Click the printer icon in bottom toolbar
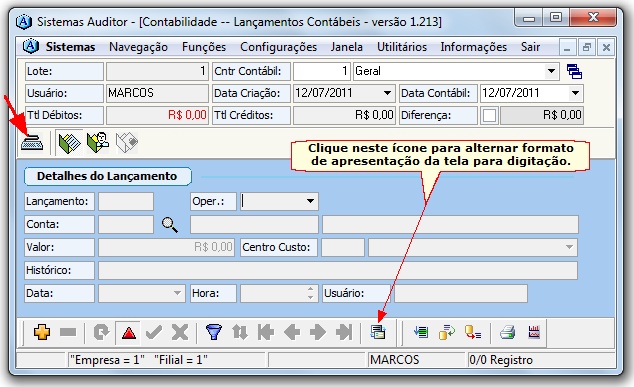634x387 pixels. 507,332
